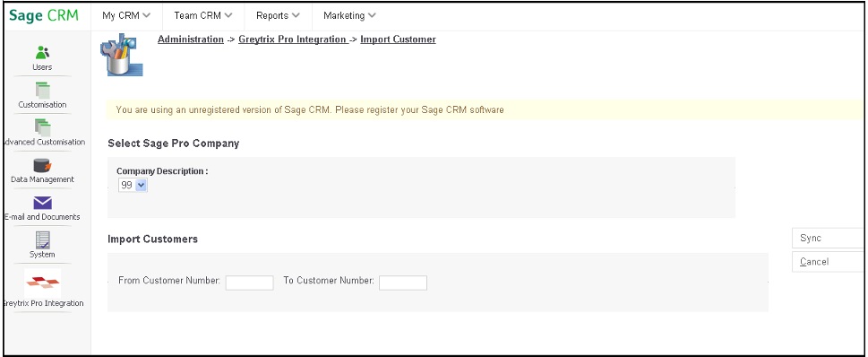Focus the To Customer Number field
Screen dimensions: 868x357
point(403,283)
